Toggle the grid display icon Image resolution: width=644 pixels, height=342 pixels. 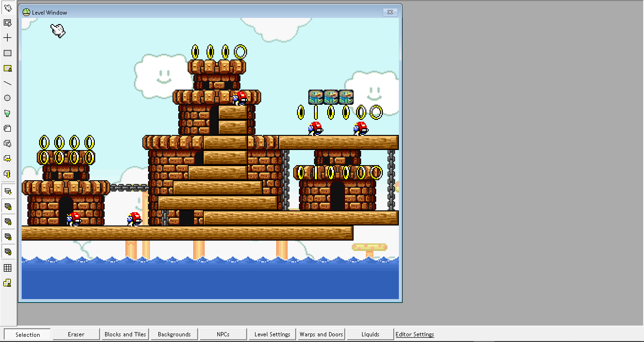click(8, 268)
